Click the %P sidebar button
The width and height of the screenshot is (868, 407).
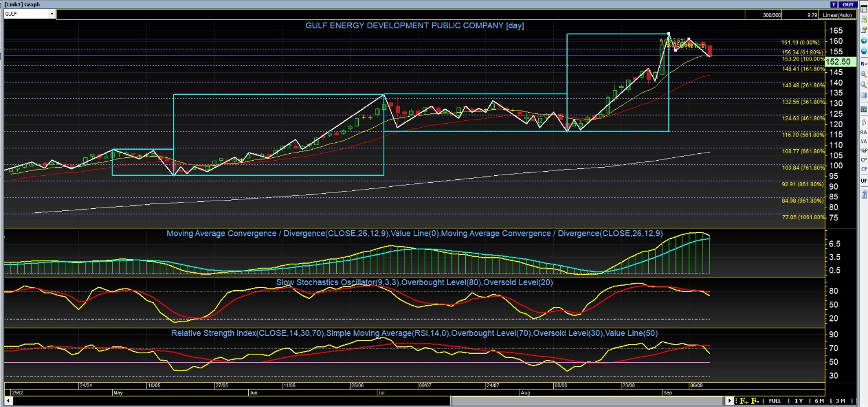click(x=863, y=150)
